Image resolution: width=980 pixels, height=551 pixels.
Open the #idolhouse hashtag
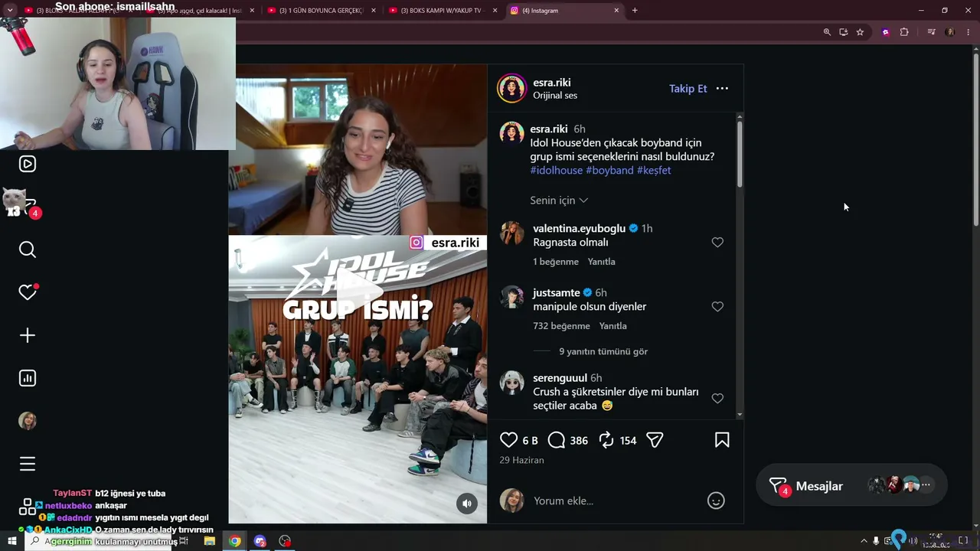pyautogui.click(x=557, y=170)
